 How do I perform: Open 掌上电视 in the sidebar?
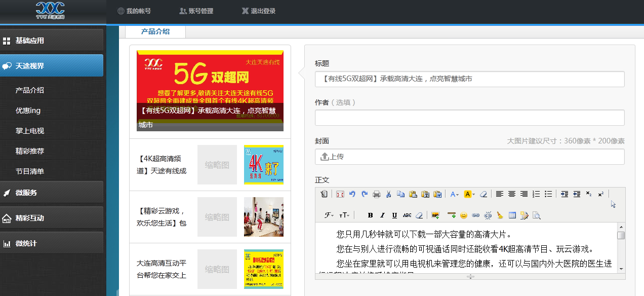[x=30, y=131]
